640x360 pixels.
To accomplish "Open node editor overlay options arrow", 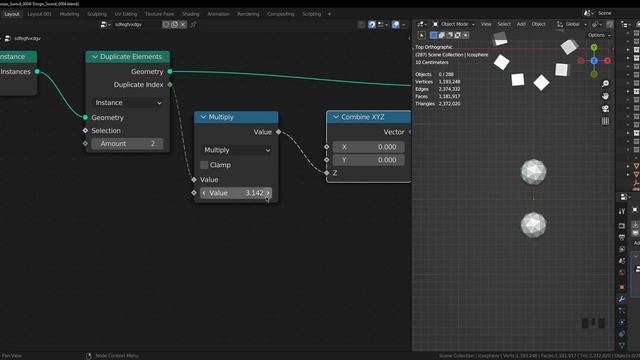I will pos(404,24).
